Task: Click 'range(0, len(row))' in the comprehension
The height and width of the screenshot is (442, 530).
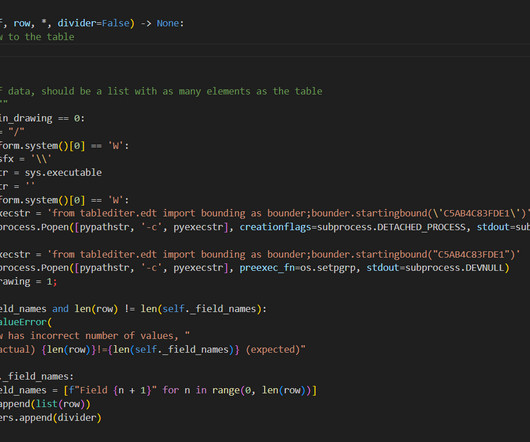Action: coord(262,390)
